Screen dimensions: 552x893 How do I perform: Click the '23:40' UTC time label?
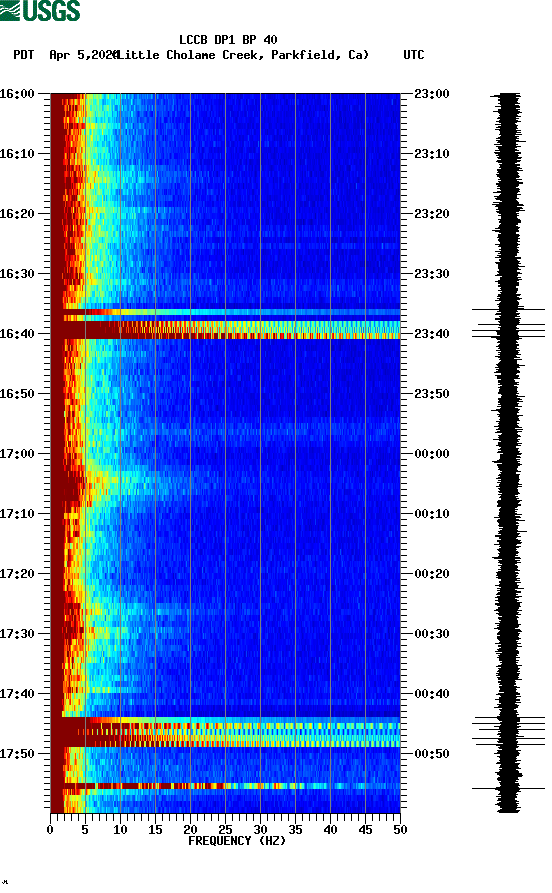tap(432, 334)
